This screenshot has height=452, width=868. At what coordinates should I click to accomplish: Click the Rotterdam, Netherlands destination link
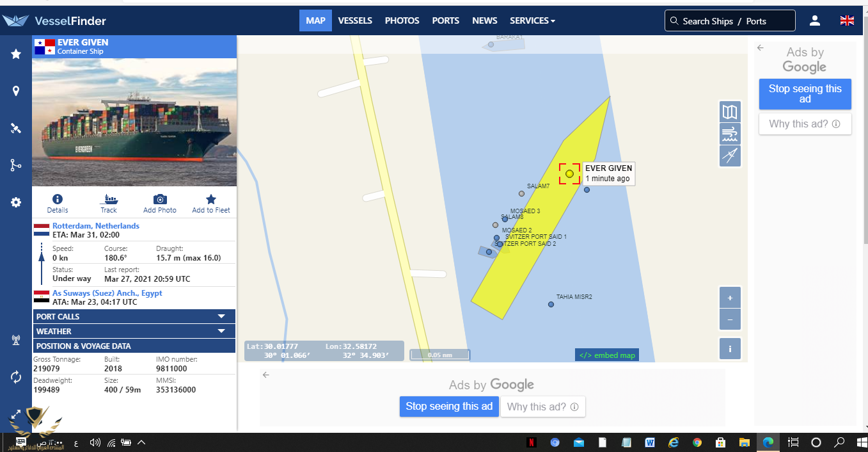pyautogui.click(x=96, y=226)
